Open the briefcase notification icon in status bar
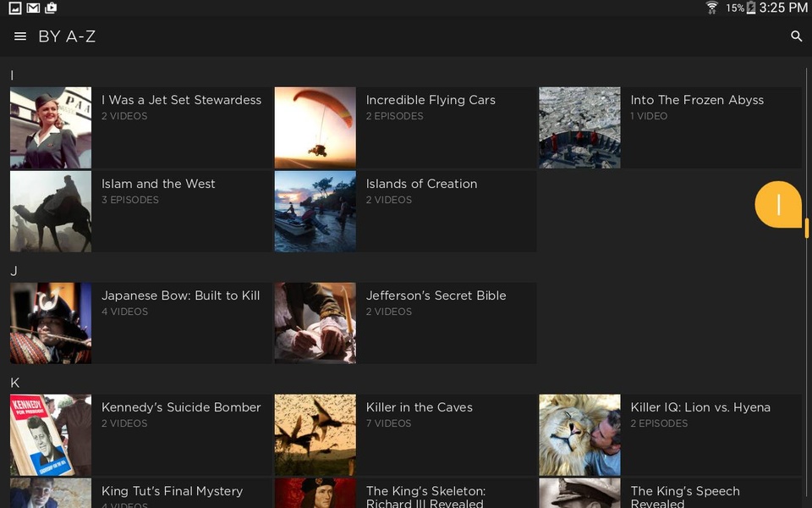The height and width of the screenshot is (508, 812). [x=51, y=8]
